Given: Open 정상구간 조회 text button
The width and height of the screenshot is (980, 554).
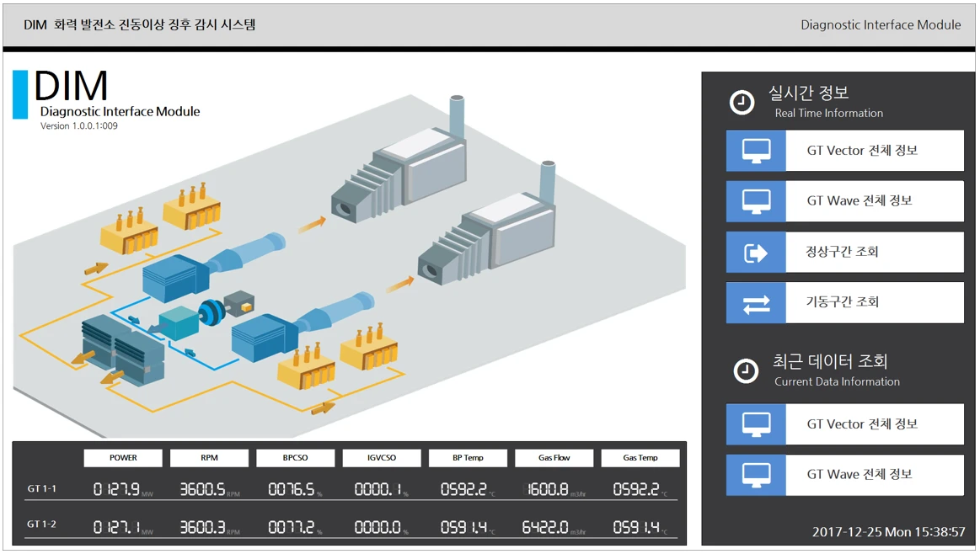Looking at the screenshot, I should tap(874, 252).
